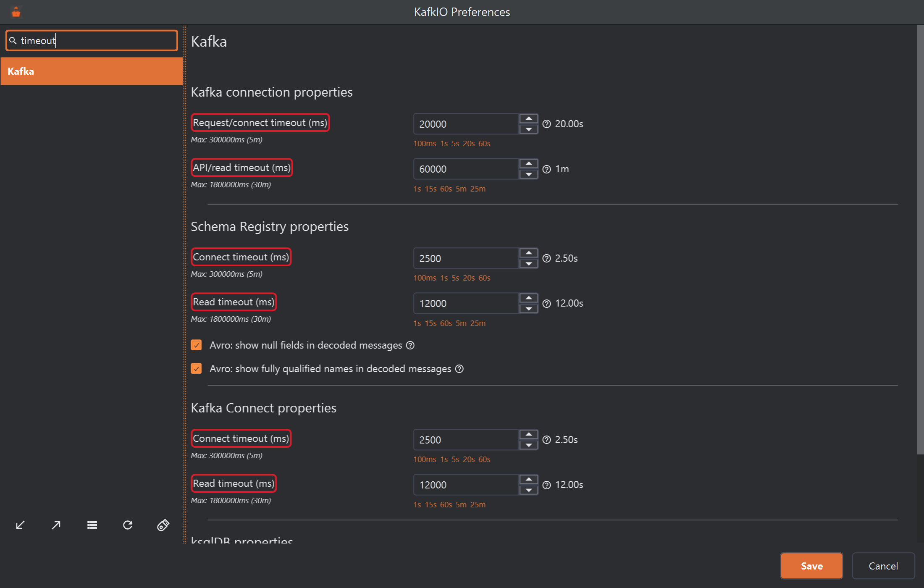Open help icon beside Schema Registry Connect timeout
Image resolution: width=924 pixels, height=588 pixels.
pos(546,258)
